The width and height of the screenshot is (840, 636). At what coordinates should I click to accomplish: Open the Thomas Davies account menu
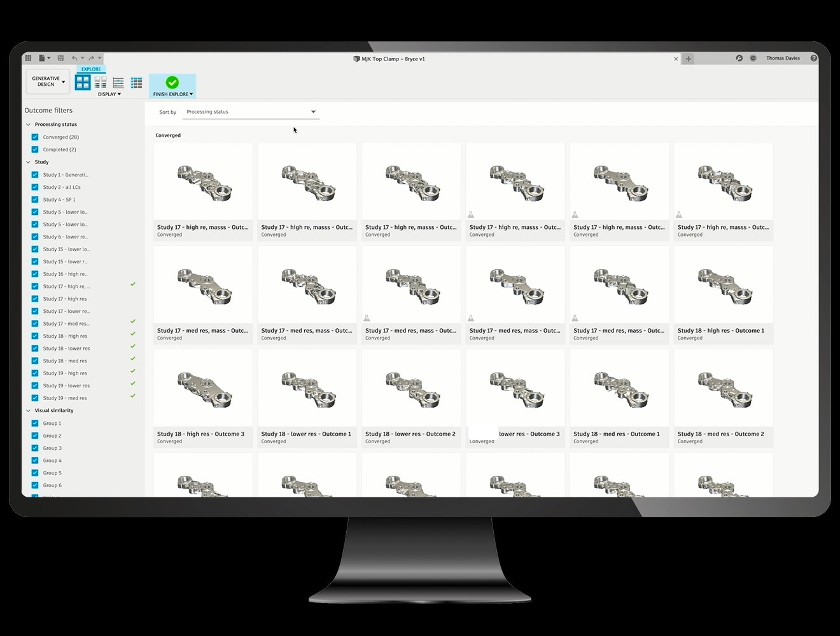point(783,58)
